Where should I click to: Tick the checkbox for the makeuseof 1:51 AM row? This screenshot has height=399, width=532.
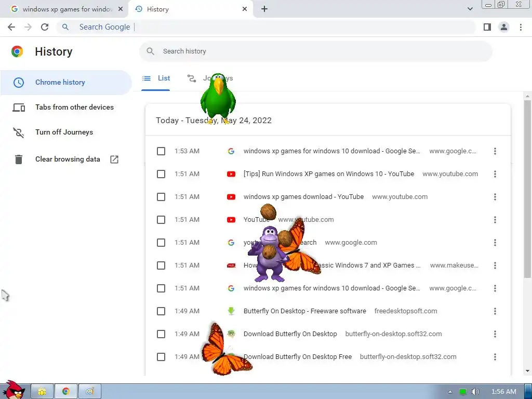coord(161,265)
